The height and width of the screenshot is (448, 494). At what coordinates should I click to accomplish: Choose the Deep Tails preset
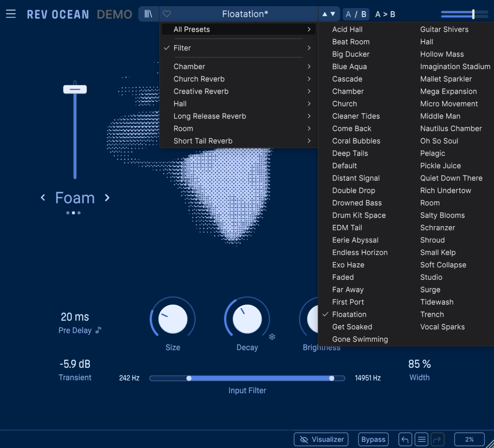[x=350, y=153]
